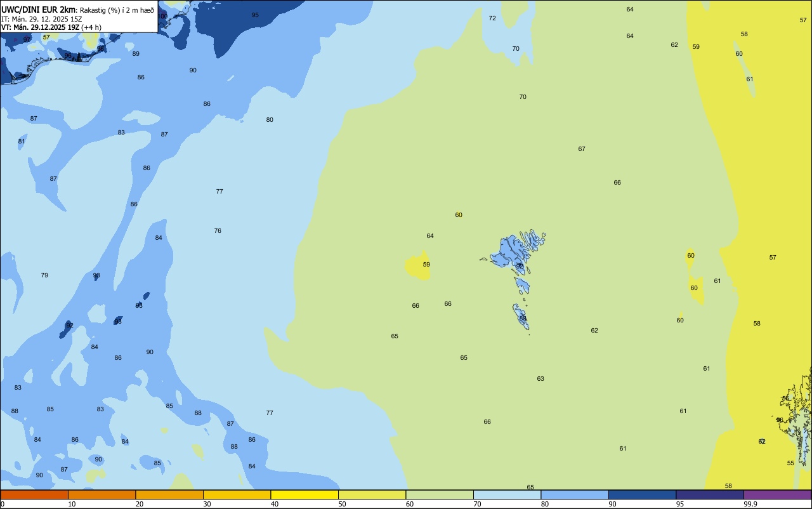Click the bright yellow 40–50 legend swatch
812x509 pixels.
click(x=304, y=494)
